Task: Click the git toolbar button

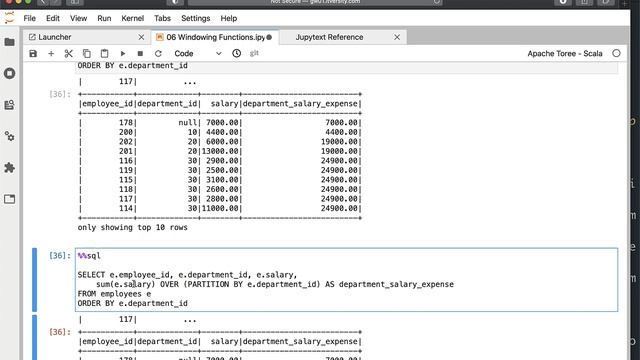Action: pos(254,53)
